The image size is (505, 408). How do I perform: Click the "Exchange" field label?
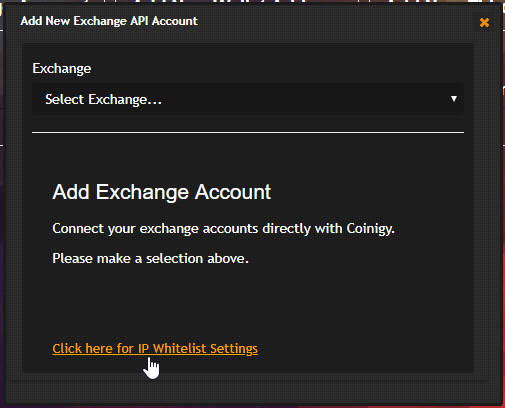[x=62, y=69]
